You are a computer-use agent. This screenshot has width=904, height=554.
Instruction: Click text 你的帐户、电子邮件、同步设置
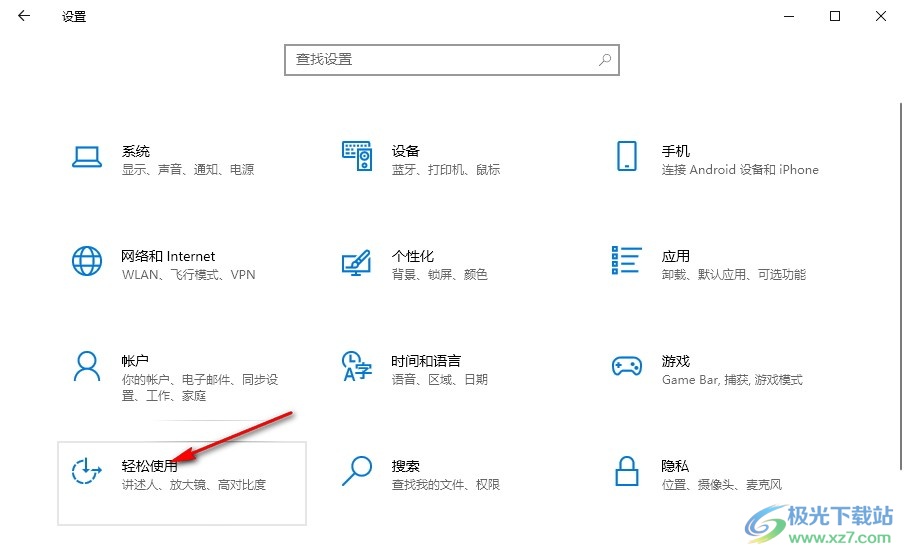click(x=200, y=387)
